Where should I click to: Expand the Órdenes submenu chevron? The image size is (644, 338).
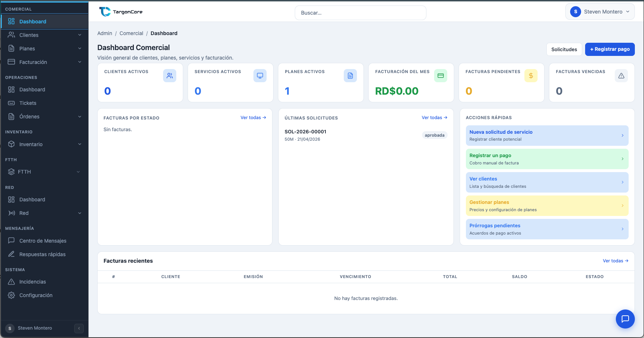[80, 117]
